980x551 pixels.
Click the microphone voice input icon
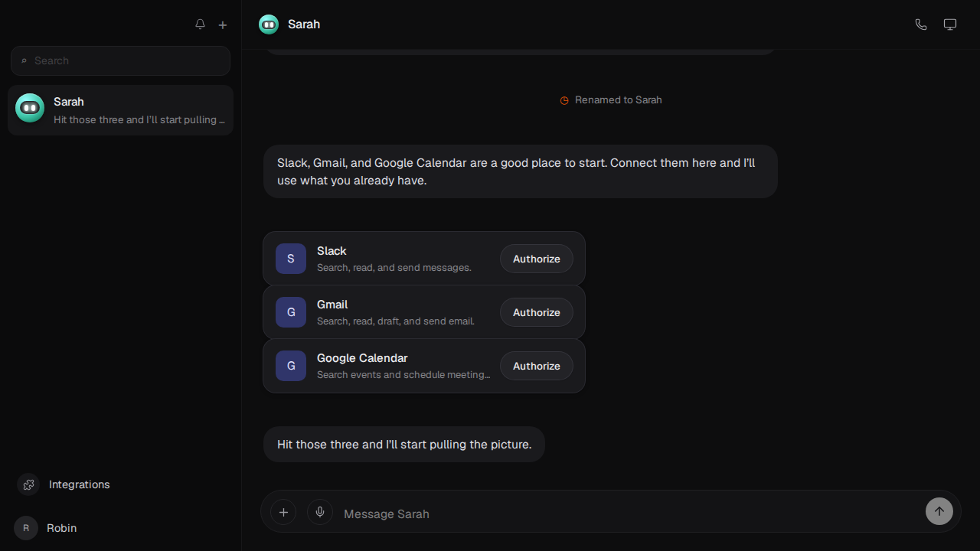[320, 512]
